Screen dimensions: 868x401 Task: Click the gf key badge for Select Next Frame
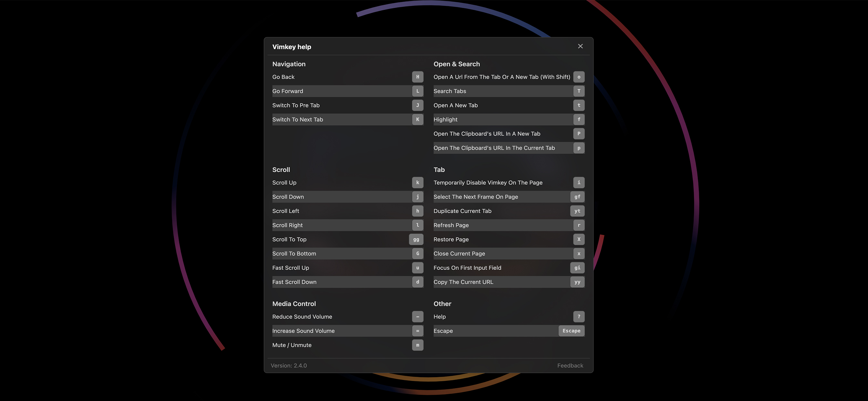[x=577, y=196]
